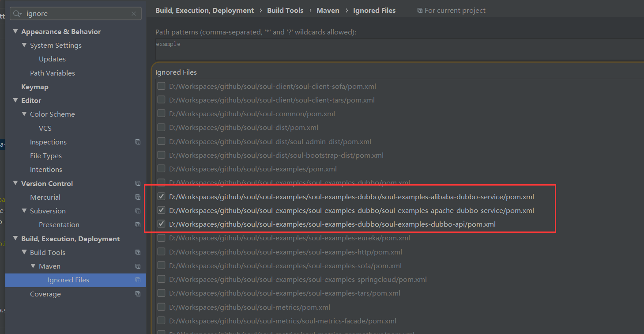Collapse the Color Scheme node
The image size is (644, 334).
tap(25, 114)
